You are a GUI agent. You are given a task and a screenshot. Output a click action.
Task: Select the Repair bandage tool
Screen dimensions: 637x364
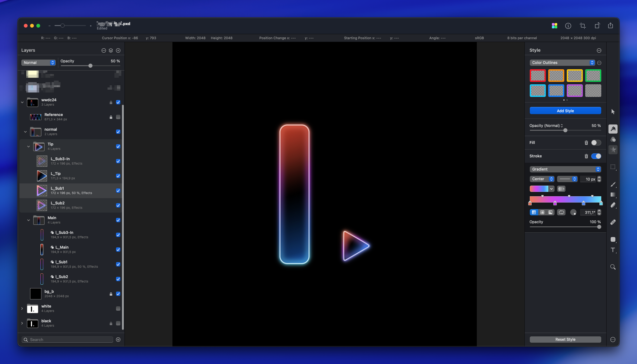[613, 222]
